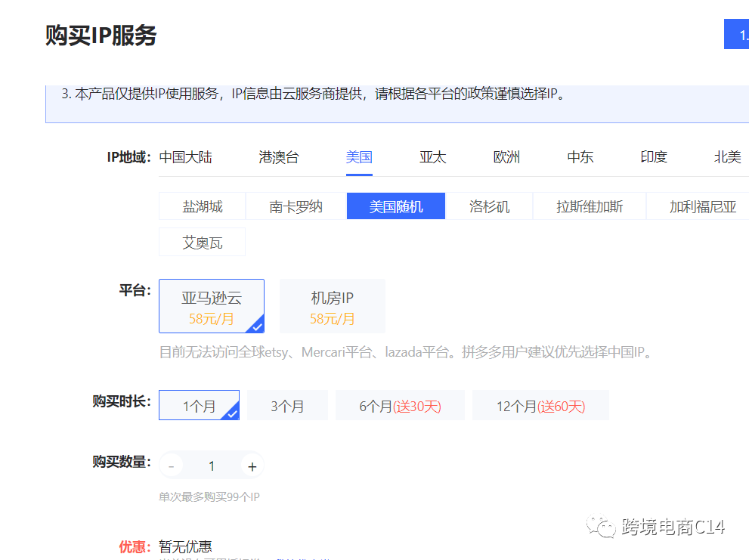The image size is (749, 560).
Task: Click notice item 3 about IP usage service
Action: point(314,94)
